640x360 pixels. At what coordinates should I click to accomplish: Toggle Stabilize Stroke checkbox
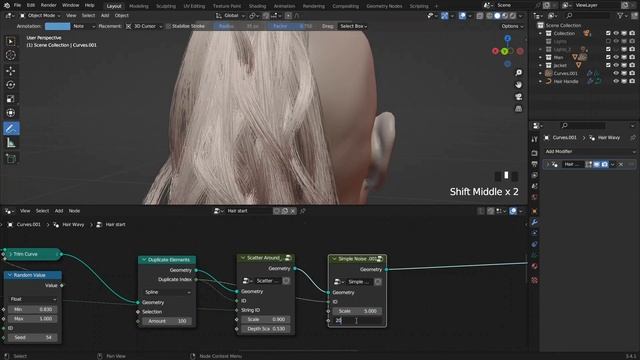pyautogui.click(x=168, y=26)
